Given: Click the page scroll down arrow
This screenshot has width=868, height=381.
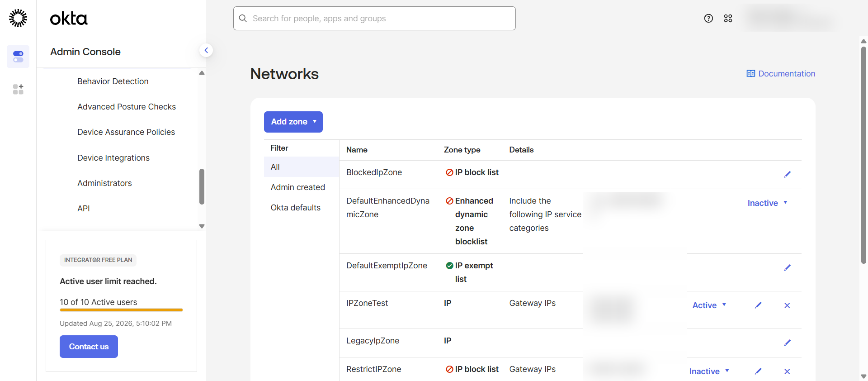Looking at the screenshot, I should (x=863, y=376).
